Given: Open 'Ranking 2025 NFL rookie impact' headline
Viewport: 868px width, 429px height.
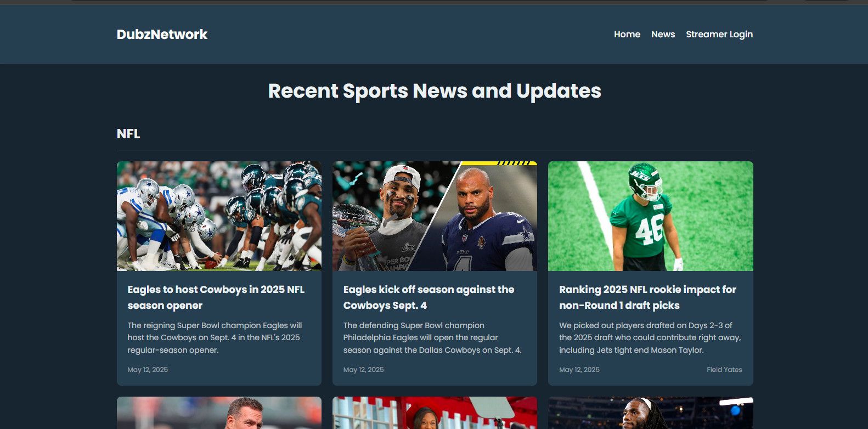Looking at the screenshot, I should pyautogui.click(x=647, y=297).
